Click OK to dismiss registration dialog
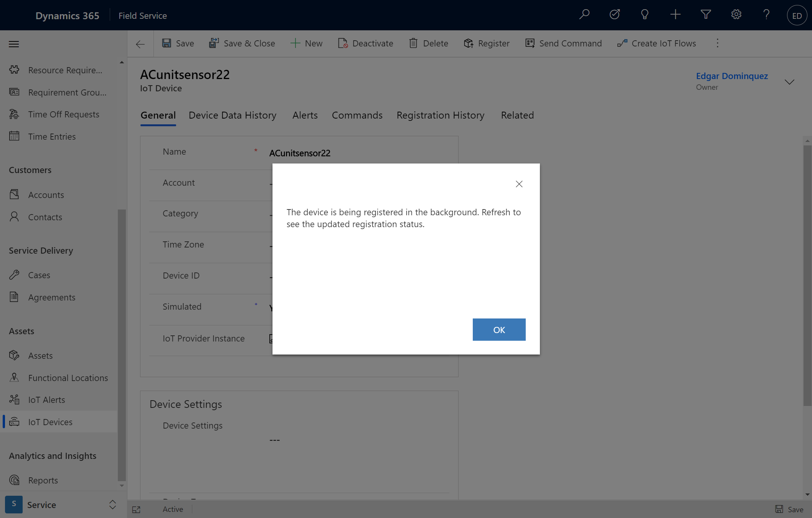This screenshot has width=812, height=518. tap(499, 330)
